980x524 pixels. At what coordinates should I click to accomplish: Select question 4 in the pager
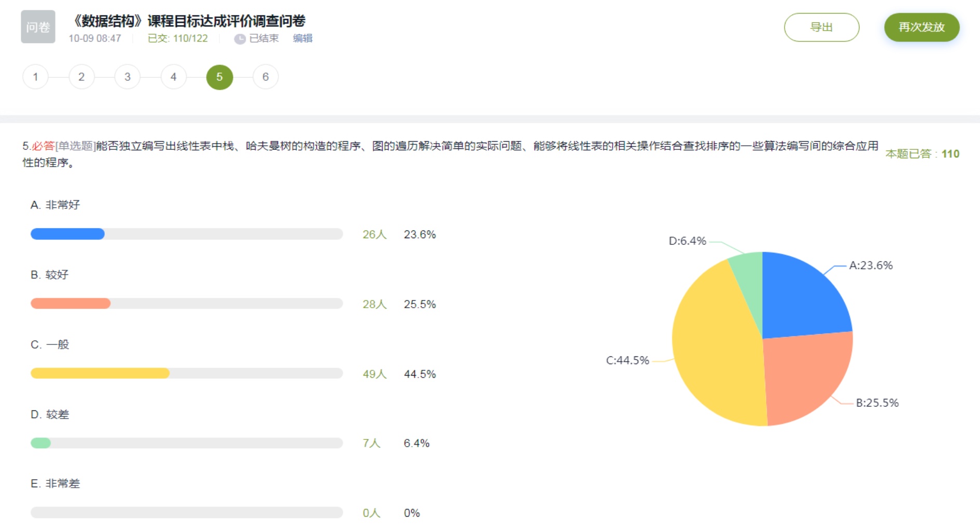click(x=174, y=77)
